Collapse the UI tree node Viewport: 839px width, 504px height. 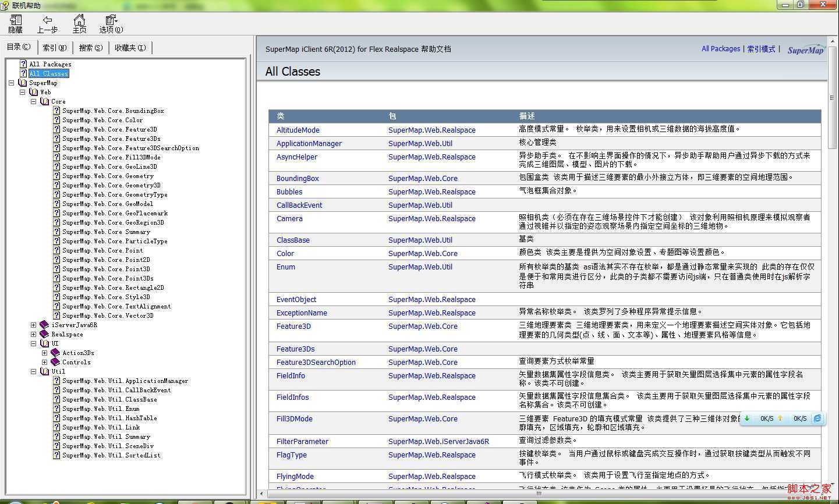33,343
